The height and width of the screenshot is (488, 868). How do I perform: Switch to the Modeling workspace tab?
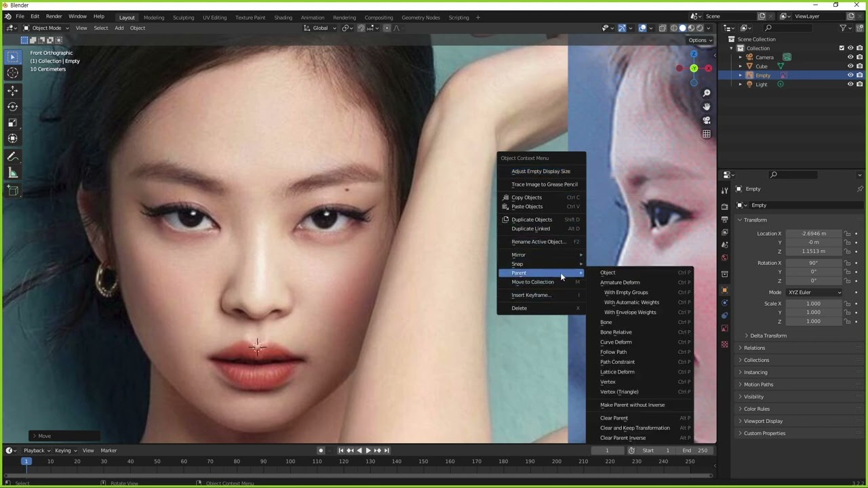pos(154,17)
